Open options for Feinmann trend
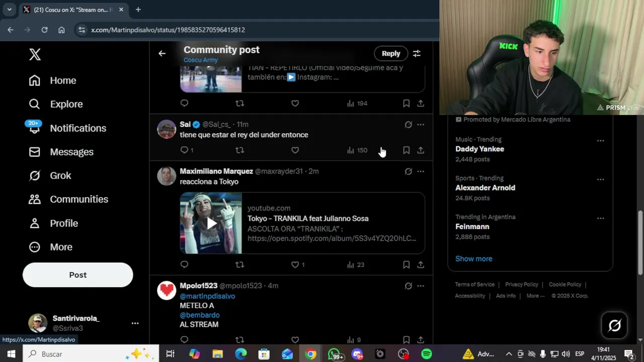 coord(600,218)
